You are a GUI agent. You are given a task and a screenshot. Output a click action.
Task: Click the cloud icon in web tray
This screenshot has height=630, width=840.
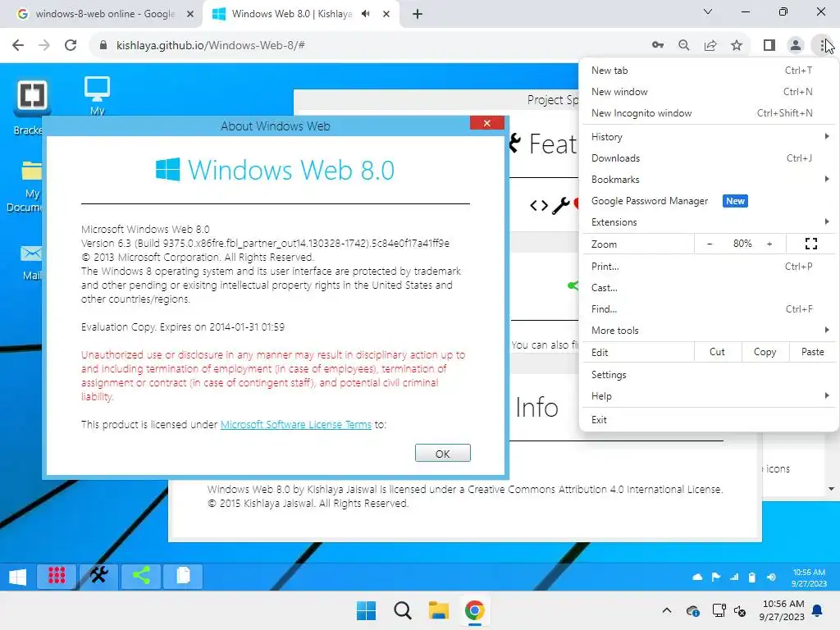[x=697, y=577]
